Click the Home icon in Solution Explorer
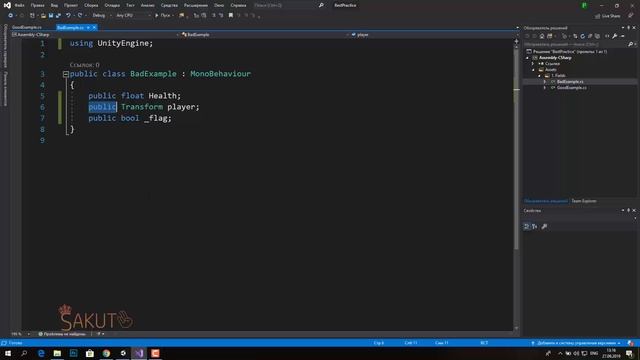 [542, 36]
